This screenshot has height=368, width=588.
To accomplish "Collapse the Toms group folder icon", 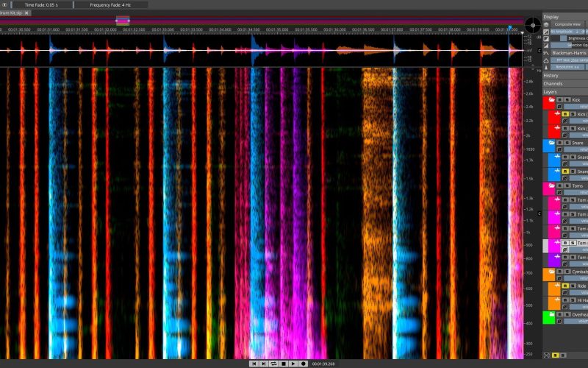I will (551, 185).
